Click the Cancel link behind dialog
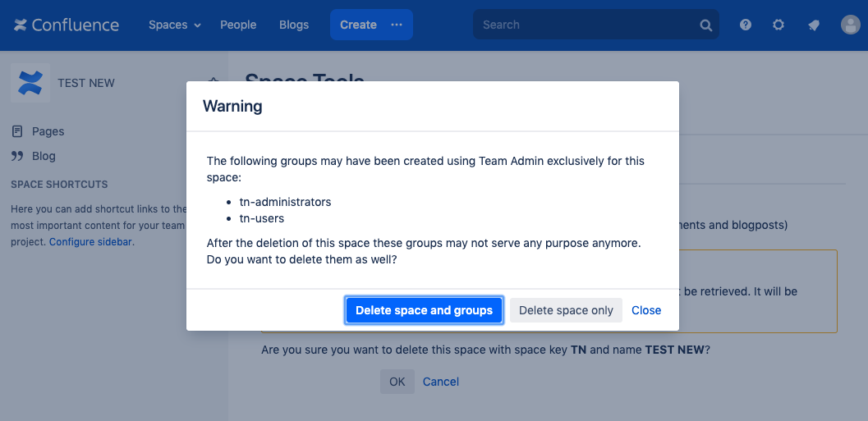Screen dimensions: 868x421 (x=441, y=382)
